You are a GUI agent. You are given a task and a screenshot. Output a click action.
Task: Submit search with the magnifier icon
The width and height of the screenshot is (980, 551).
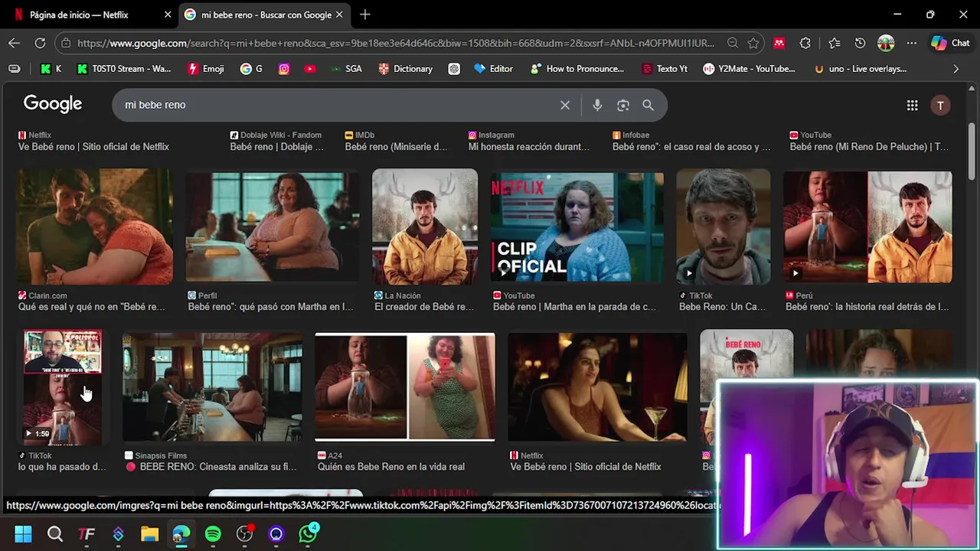tap(648, 105)
